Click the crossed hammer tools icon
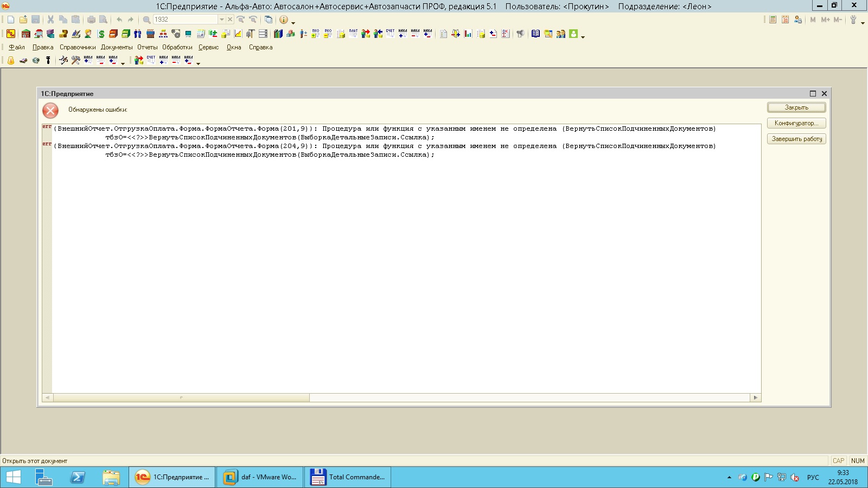 [x=76, y=60]
